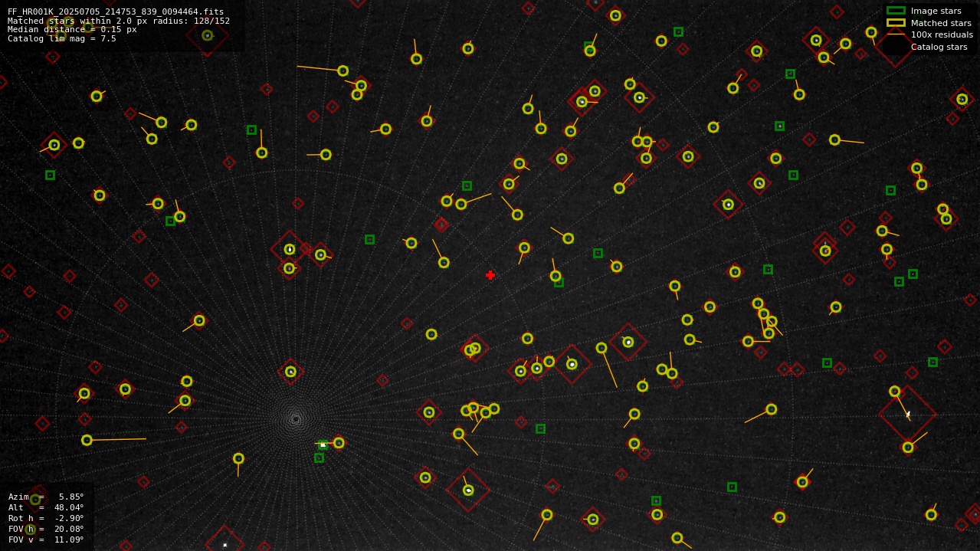Click the 'Matched stars' legend label
The image size is (980, 551).
click(941, 23)
